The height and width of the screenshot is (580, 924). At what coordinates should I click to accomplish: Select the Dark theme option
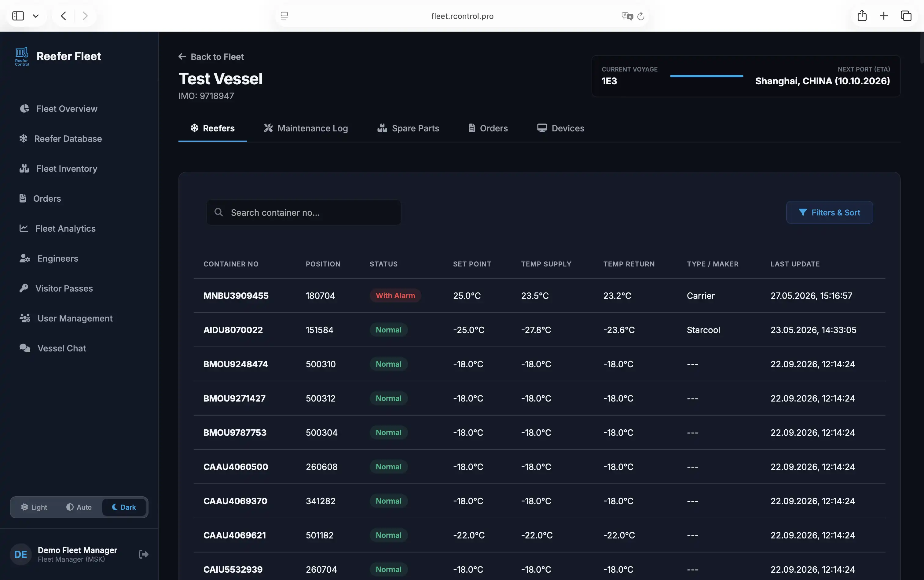(x=124, y=507)
